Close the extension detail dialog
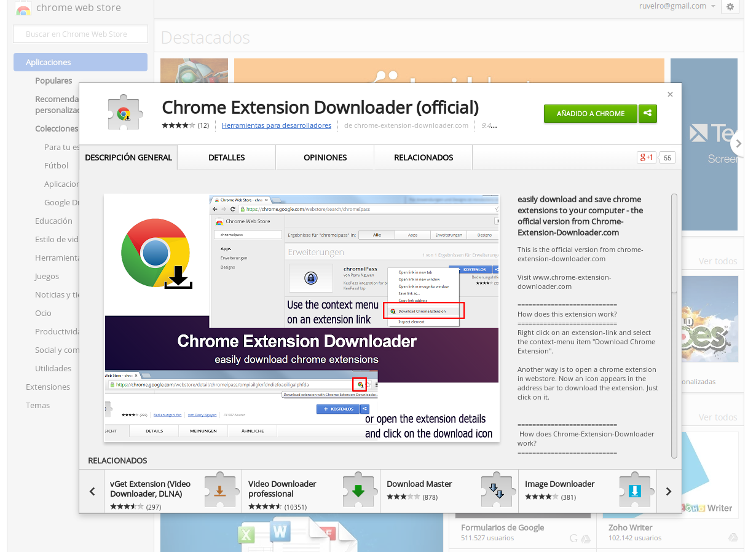Image resolution: width=756 pixels, height=552 pixels. click(x=670, y=95)
